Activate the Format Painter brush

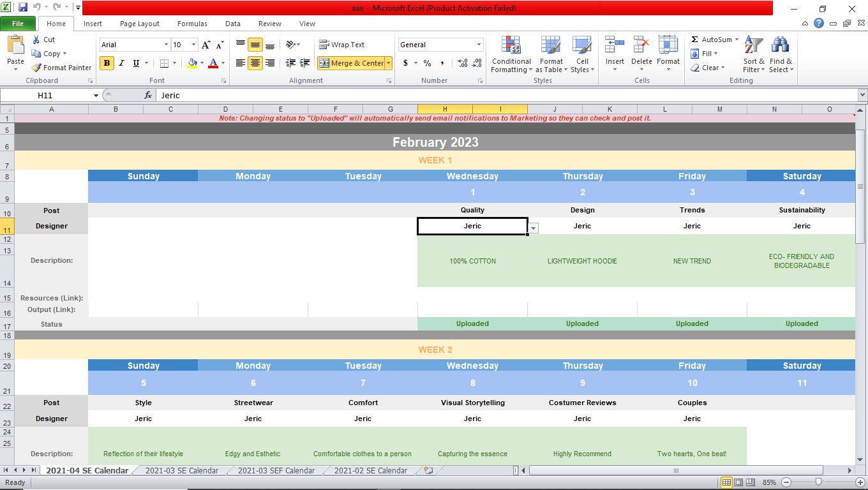click(61, 68)
